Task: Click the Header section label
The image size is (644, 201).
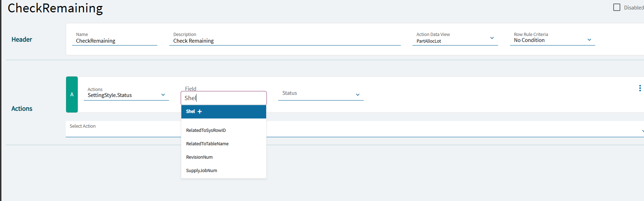Action: coord(22,39)
